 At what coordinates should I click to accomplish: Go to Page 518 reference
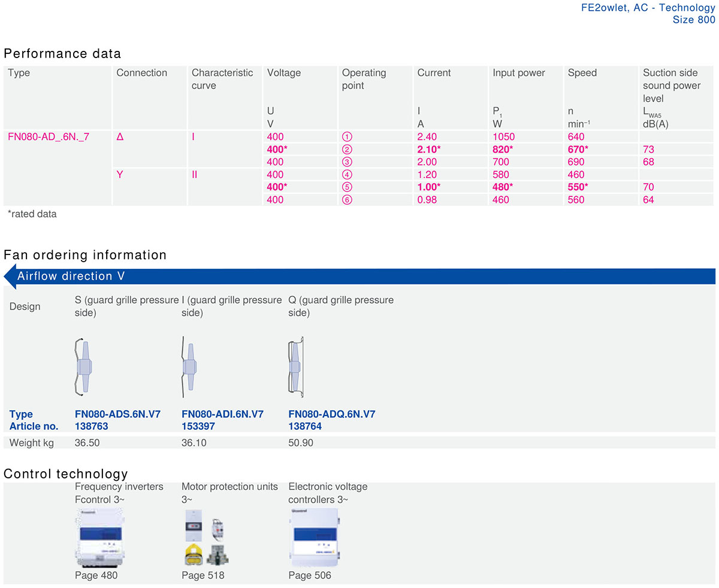coord(203,575)
